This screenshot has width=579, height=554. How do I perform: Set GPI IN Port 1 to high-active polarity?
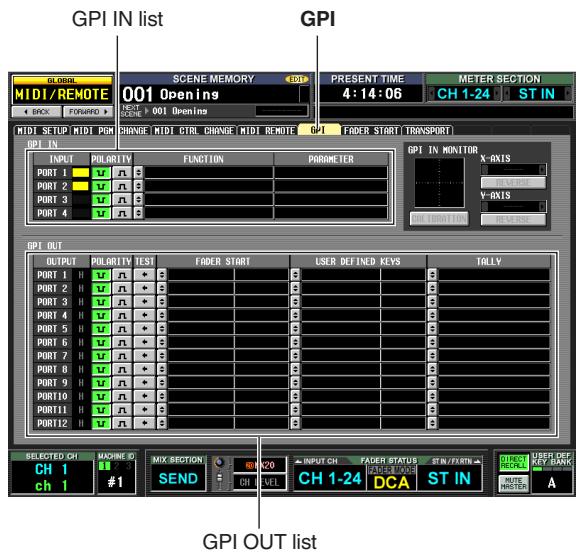[x=122, y=173]
